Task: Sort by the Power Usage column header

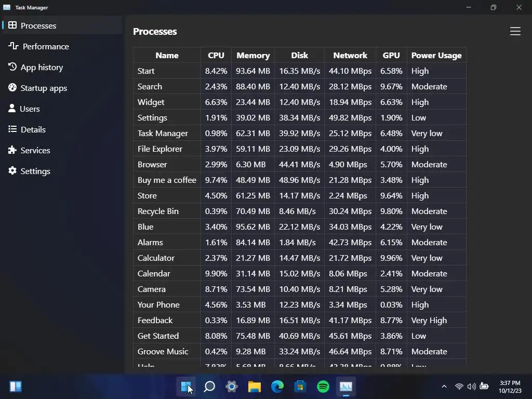Action: (x=436, y=55)
